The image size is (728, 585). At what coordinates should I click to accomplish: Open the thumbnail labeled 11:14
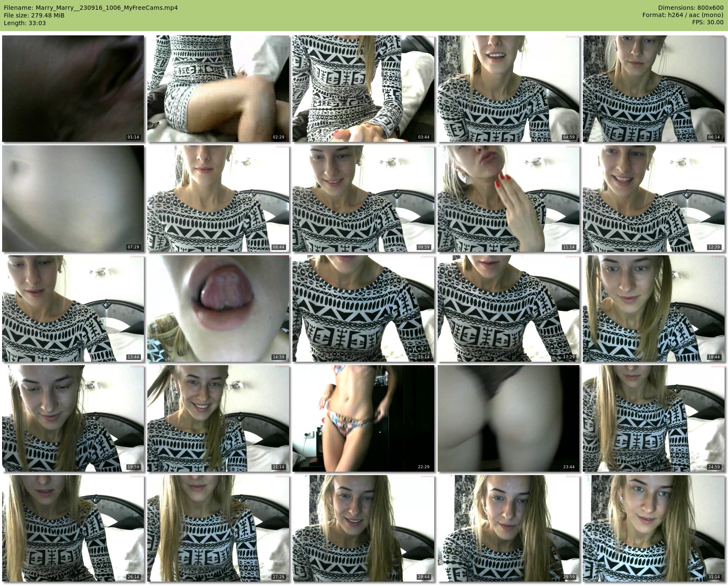508,199
